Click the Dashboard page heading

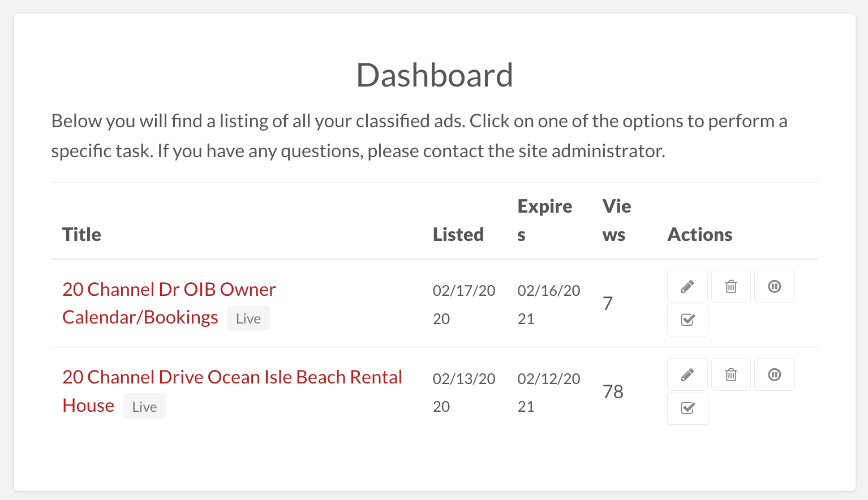click(434, 74)
